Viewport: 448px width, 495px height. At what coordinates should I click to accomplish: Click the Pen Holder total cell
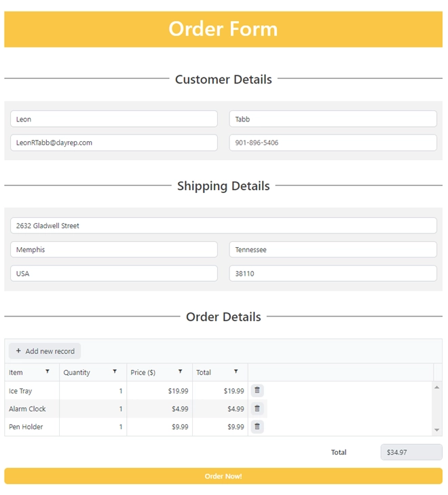[220, 427]
